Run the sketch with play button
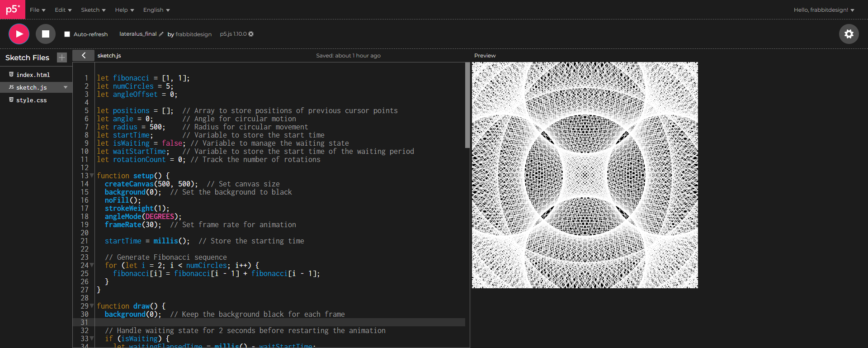The width and height of the screenshot is (868, 348). tap(19, 34)
